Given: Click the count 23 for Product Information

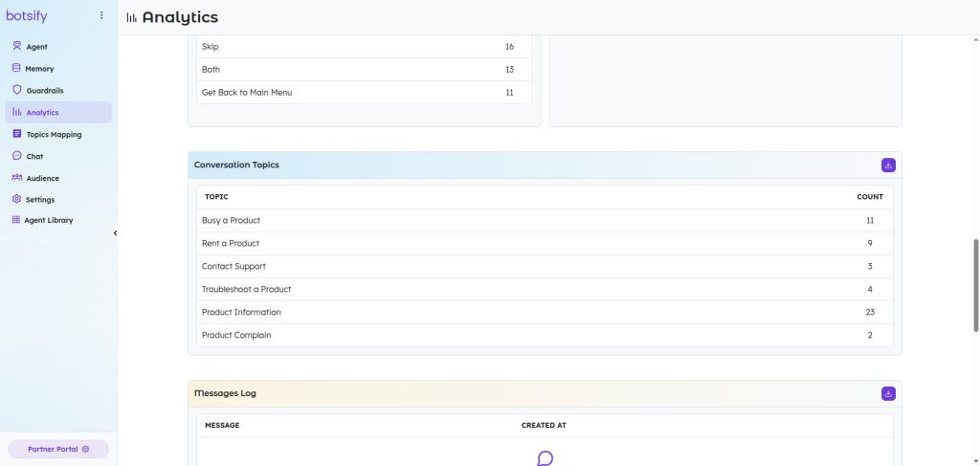Looking at the screenshot, I should pos(870,312).
